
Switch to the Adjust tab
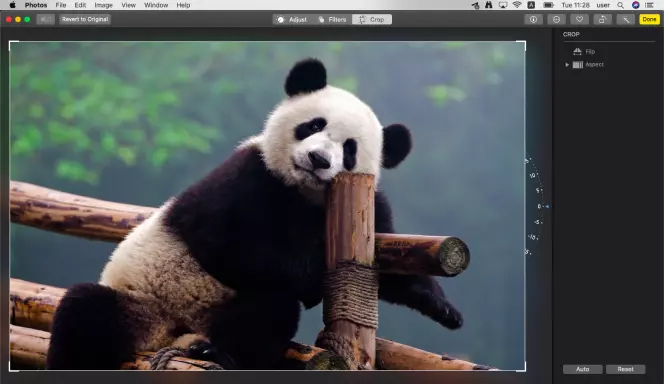point(292,19)
